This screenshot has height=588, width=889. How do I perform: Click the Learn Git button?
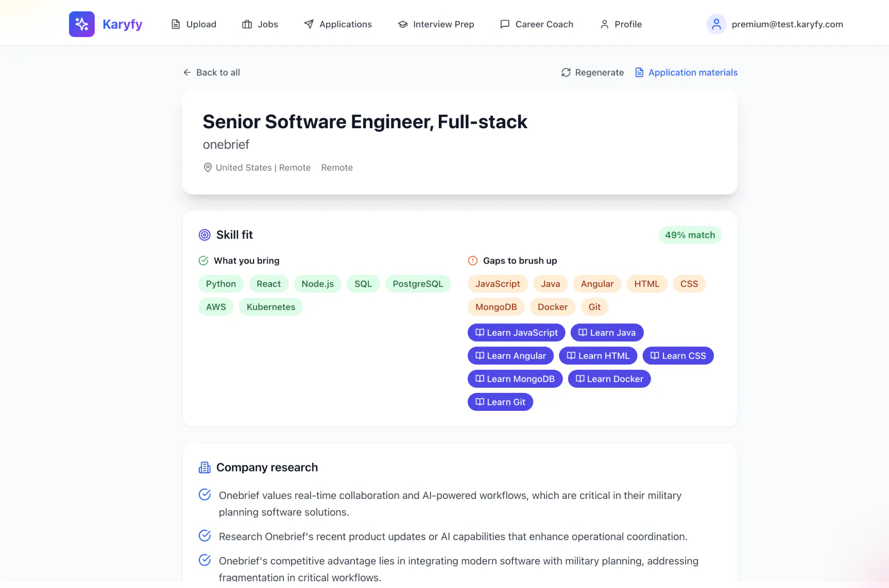point(500,402)
